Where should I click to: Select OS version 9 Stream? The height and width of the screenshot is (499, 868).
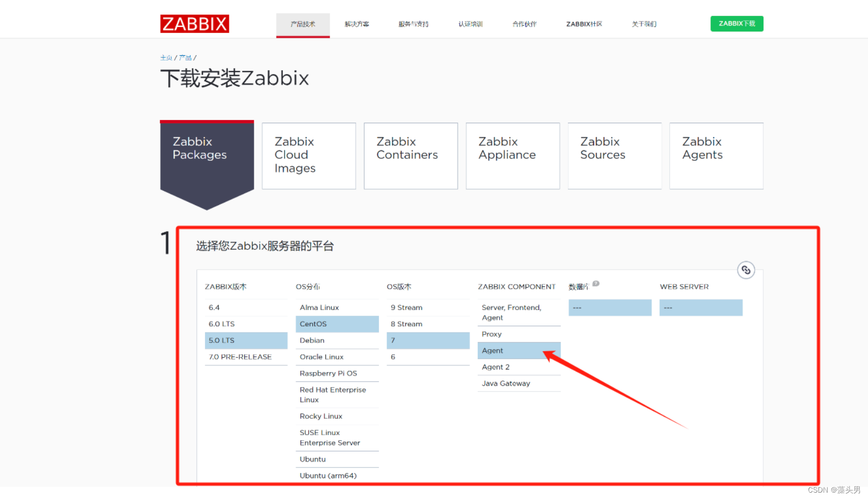[x=428, y=308]
